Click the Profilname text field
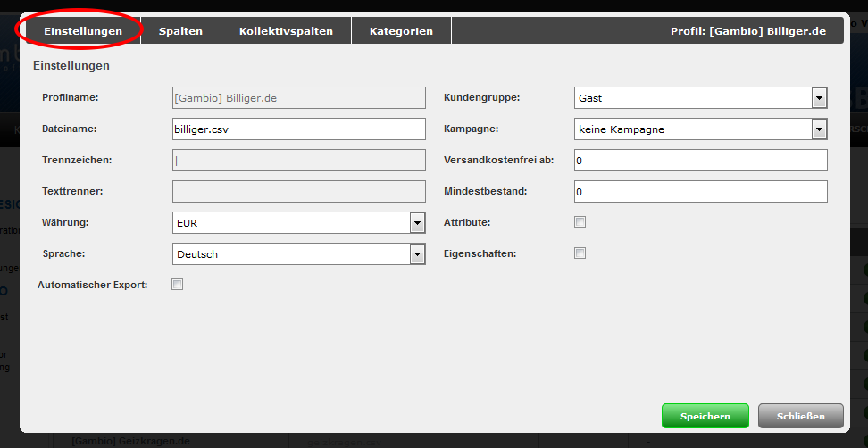 click(298, 98)
